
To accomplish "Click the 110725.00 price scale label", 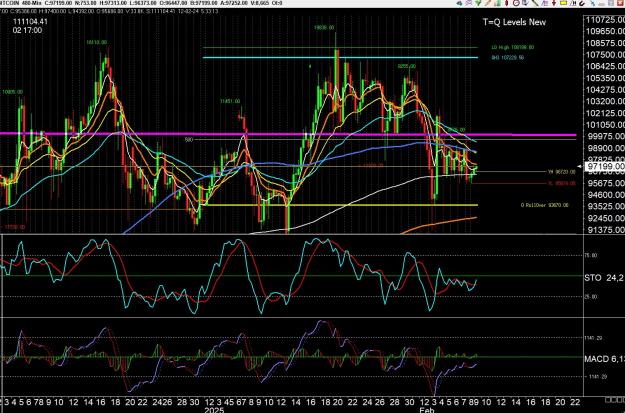I will click(x=605, y=20).
